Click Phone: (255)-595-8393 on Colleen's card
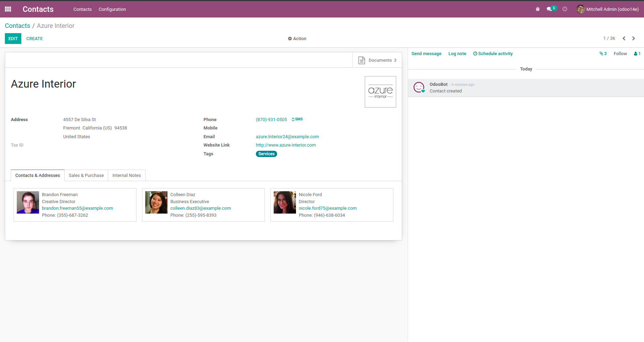644x342 pixels. point(193,215)
